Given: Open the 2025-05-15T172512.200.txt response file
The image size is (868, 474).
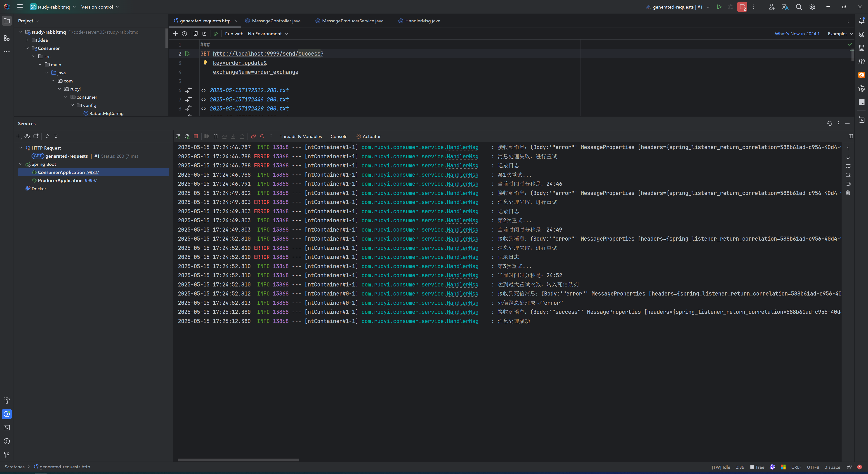Looking at the screenshot, I should pos(249,90).
